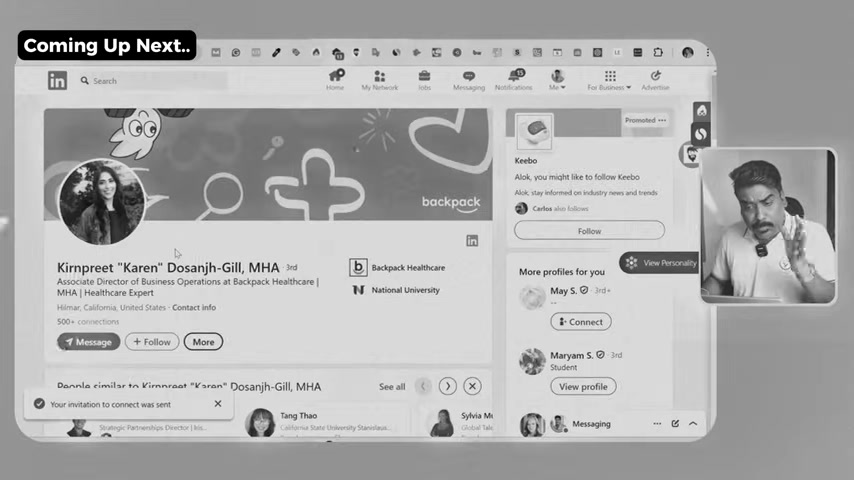Connect with May S.
Image resolution: width=854 pixels, height=480 pixels.
[581, 321]
